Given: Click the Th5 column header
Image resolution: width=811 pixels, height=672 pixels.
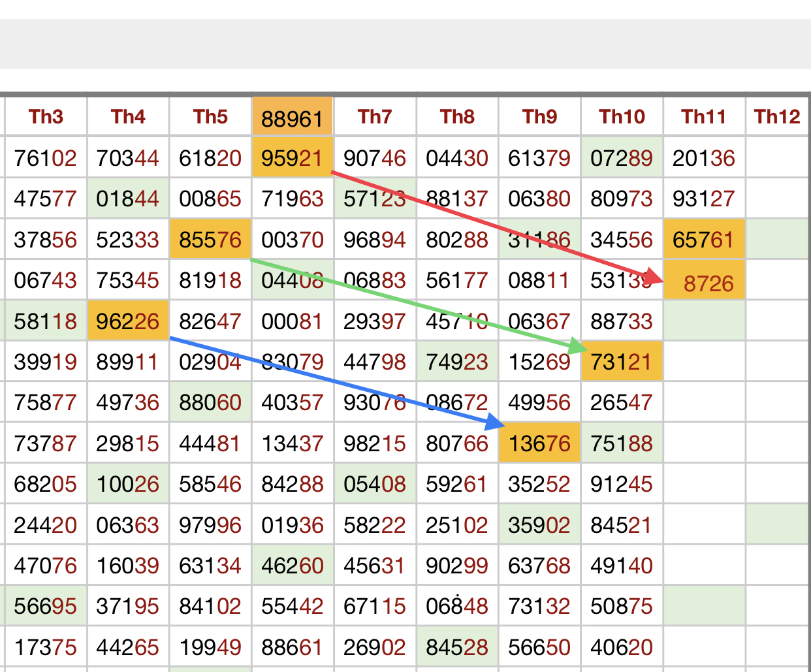Looking at the screenshot, I should [210, 117].
